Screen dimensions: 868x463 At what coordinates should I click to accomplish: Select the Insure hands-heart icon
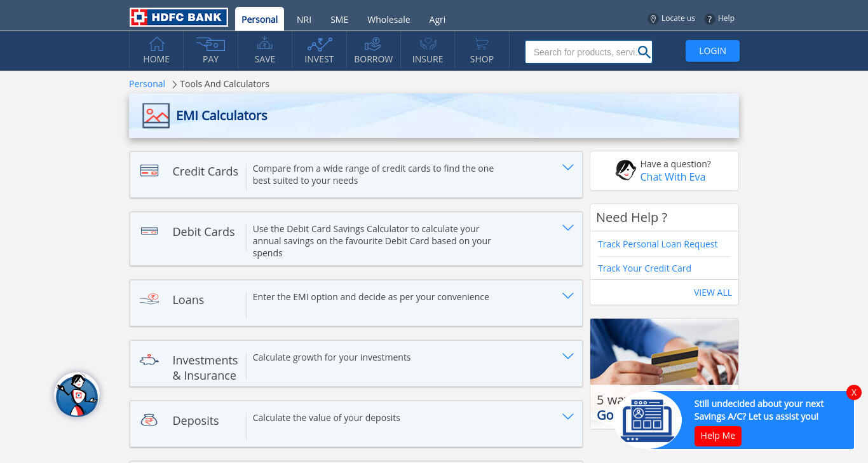[428, 44]
